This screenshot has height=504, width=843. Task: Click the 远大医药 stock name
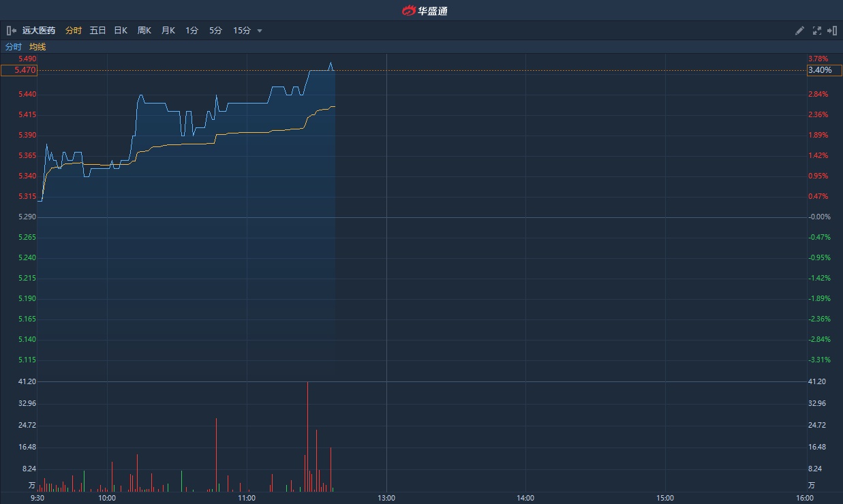click(x=39, y=31)
